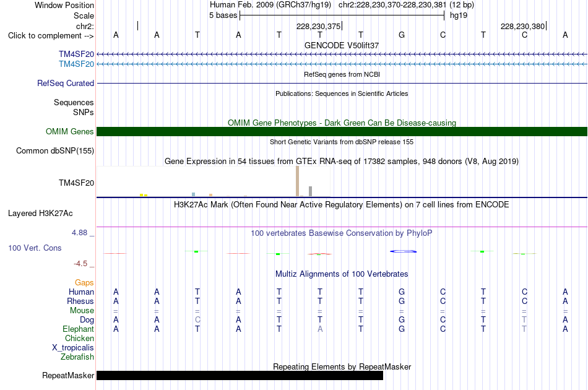The height and width of the screenshot is (390, 588).
Task: Click the GTEx 'Gene Expression in 54 tissues' title
Action: click(342, 162)
